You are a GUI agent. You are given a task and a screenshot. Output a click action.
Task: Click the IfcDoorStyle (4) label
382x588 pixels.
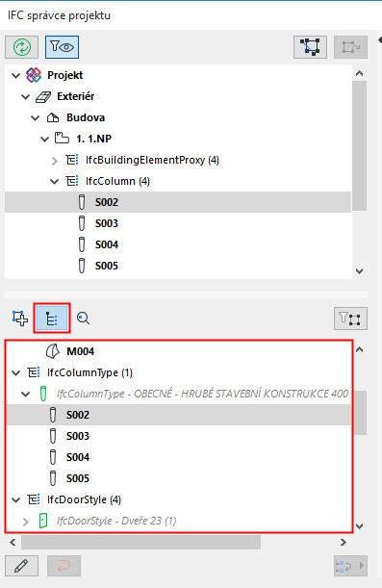(x=84, y=499)
